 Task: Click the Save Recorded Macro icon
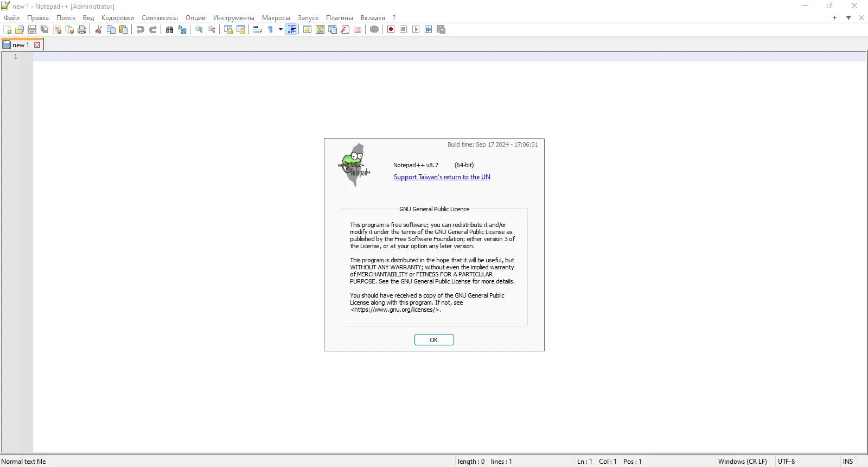point(441,29)
